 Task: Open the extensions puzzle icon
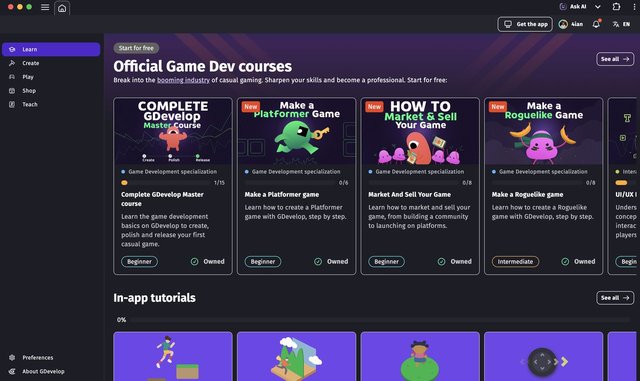[616, 7]
